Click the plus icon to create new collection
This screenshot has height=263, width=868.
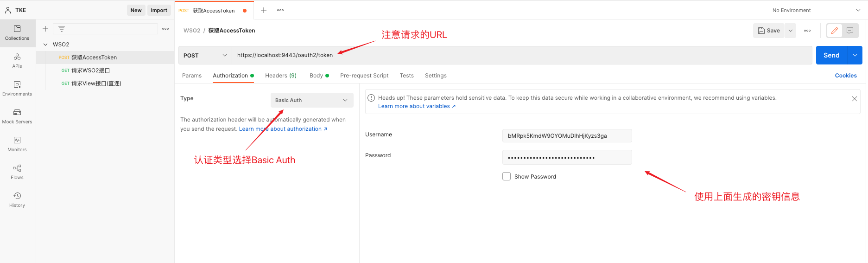45,29
